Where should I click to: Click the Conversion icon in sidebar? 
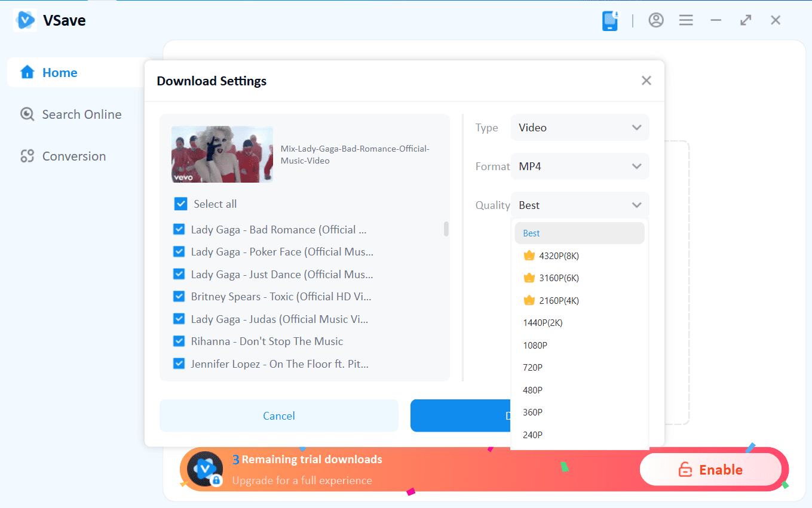pos(27,156)
